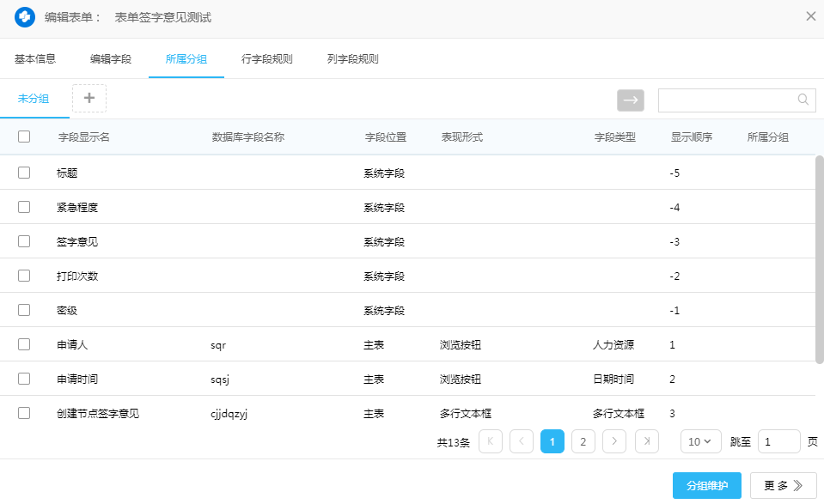Click the jump-to page number field

pyautogui.click(x=778, y=441)
